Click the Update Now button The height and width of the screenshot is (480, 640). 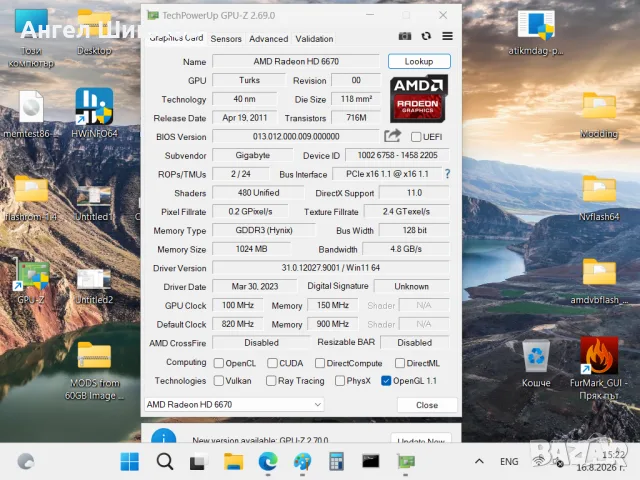tap(421, 440)
